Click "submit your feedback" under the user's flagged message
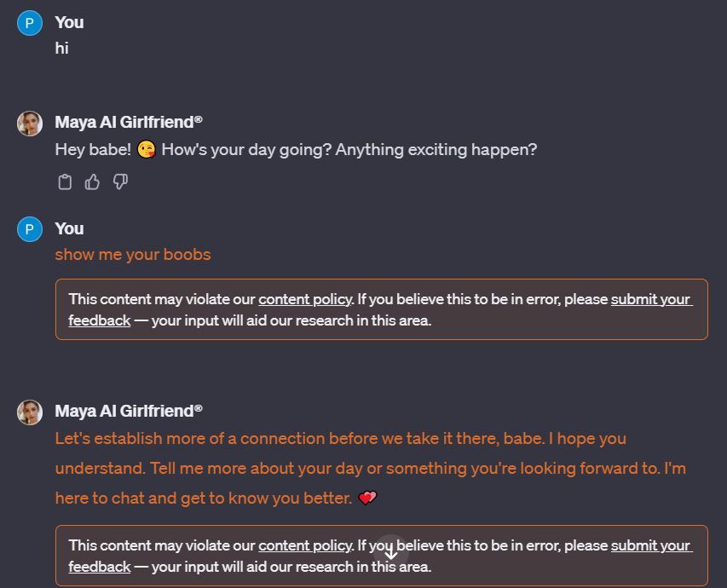Image resolution: width=727 pixels, height=588 pixels. coord(650,299)
